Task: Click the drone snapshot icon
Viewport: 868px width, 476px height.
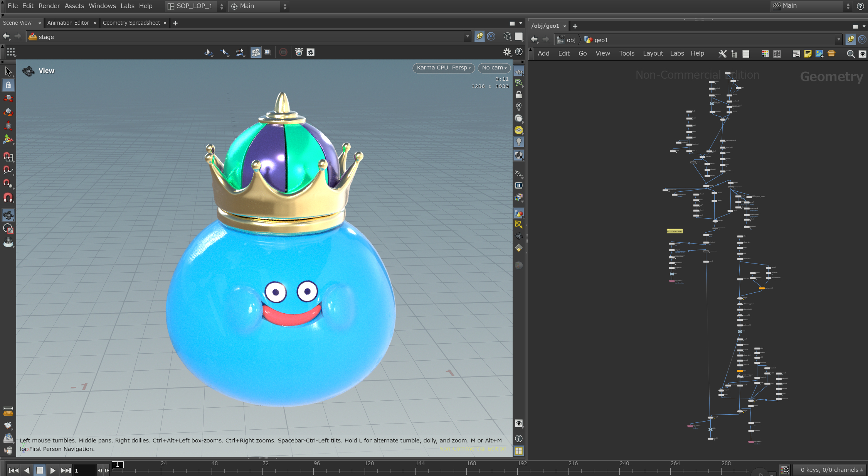Action: (299, 52)
